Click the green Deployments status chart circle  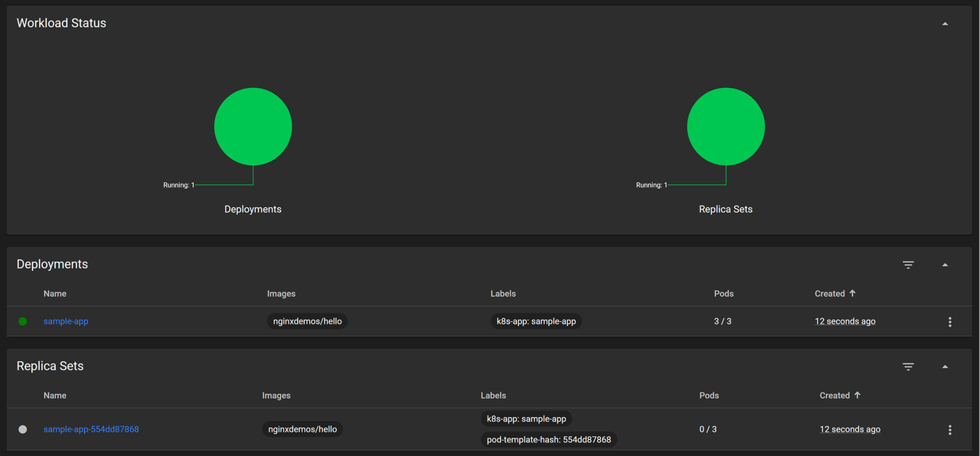pyautogui.click(x=253, y=126)
